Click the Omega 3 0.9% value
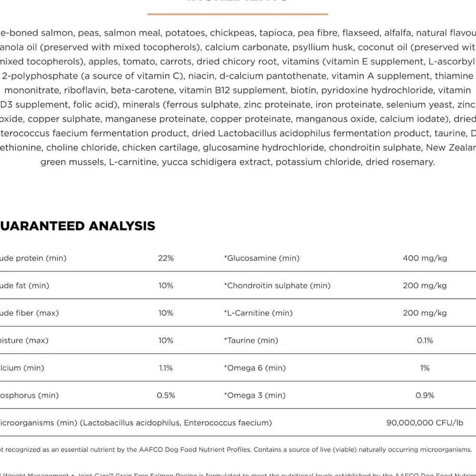 click(x=425, y=395)
